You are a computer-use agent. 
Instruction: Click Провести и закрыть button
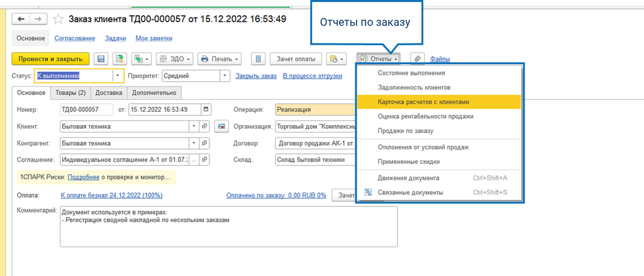50,59
